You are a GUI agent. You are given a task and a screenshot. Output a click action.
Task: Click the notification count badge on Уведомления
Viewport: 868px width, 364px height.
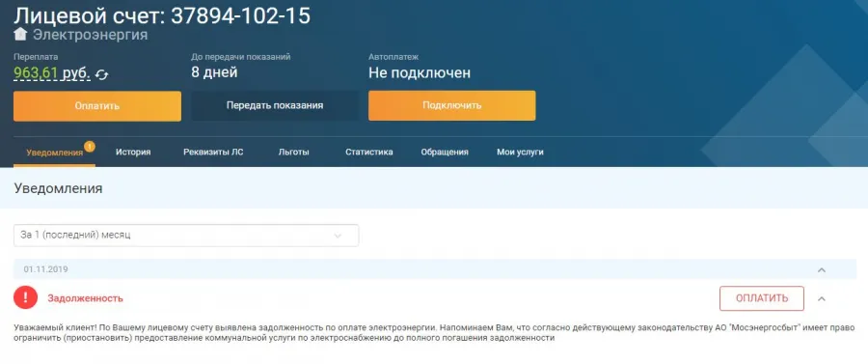(90, 147)
